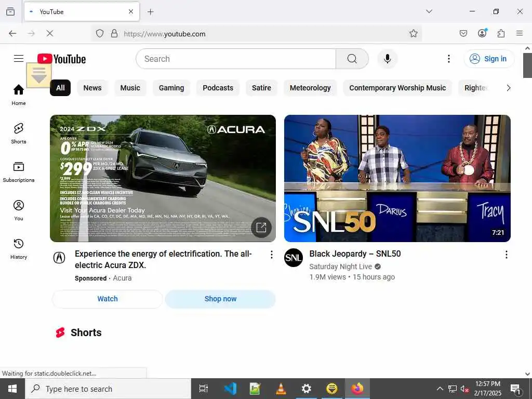The height and width of the screenshot is (399, 532).
Task: Start voice search with microphone icon
Action: point(387,59)
